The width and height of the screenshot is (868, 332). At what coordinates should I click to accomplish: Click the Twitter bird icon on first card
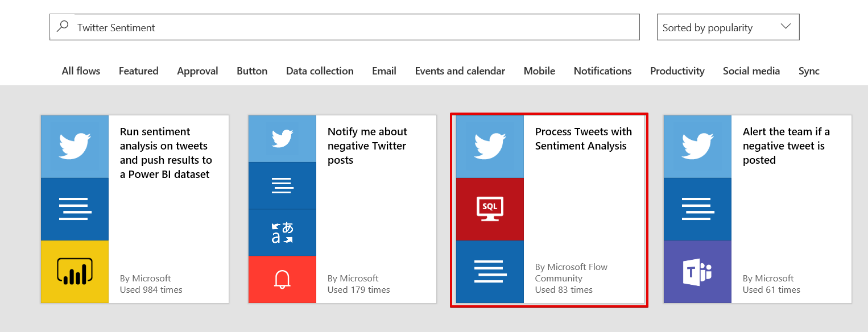tap(75, 147)
